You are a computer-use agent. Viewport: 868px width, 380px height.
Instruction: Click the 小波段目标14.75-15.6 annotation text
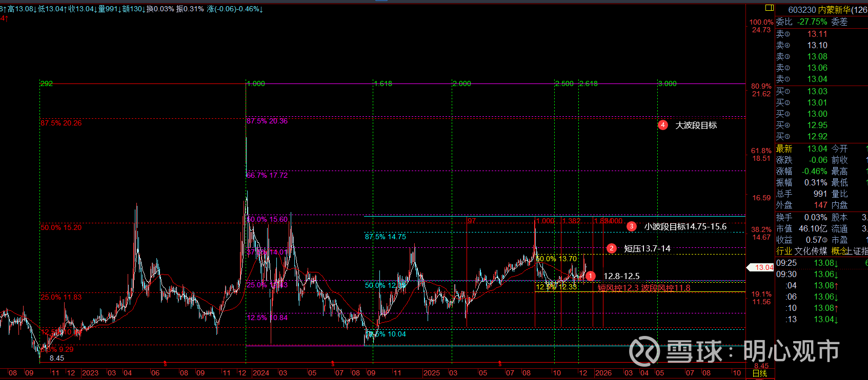click(685, 226)
